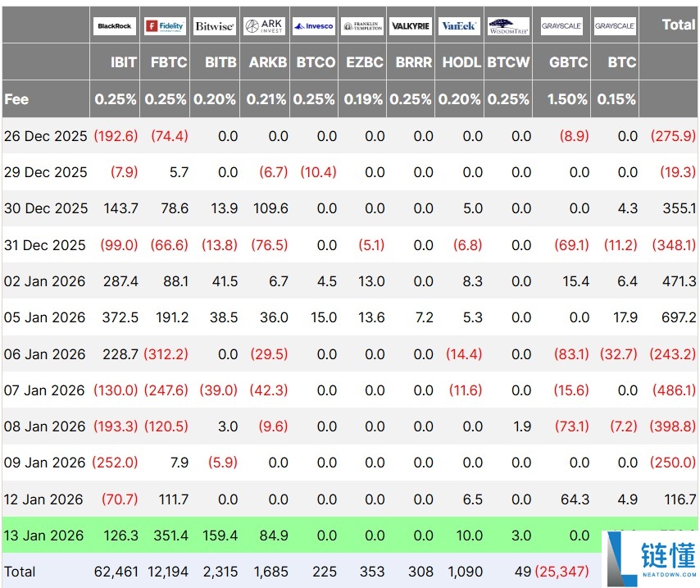Select the BTC column header
700x588 pixels.
[622, 62]
